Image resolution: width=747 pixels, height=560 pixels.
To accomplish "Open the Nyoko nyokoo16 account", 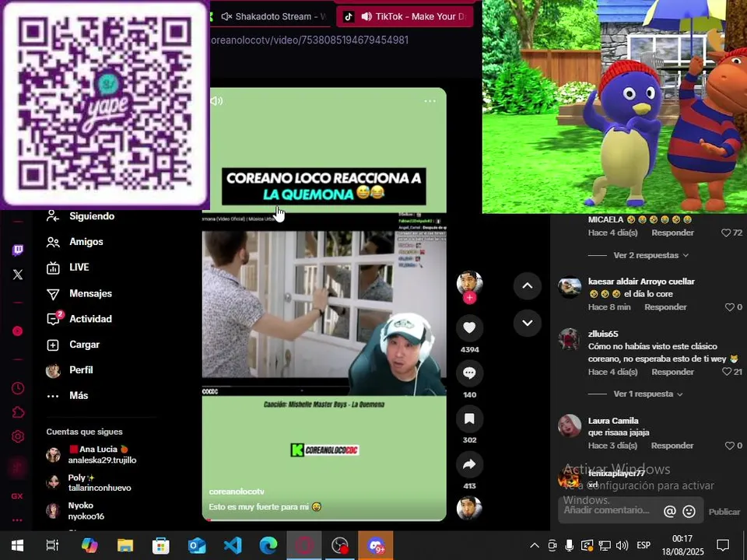I will (x=75, y=510).
